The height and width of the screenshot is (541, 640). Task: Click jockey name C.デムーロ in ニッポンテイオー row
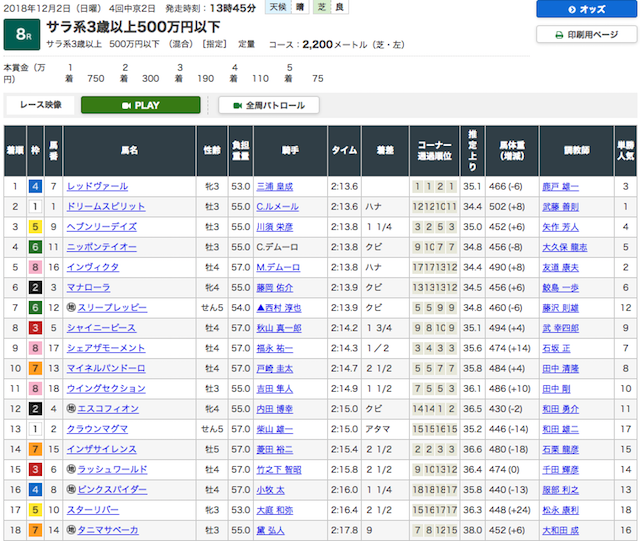point(277,247)
